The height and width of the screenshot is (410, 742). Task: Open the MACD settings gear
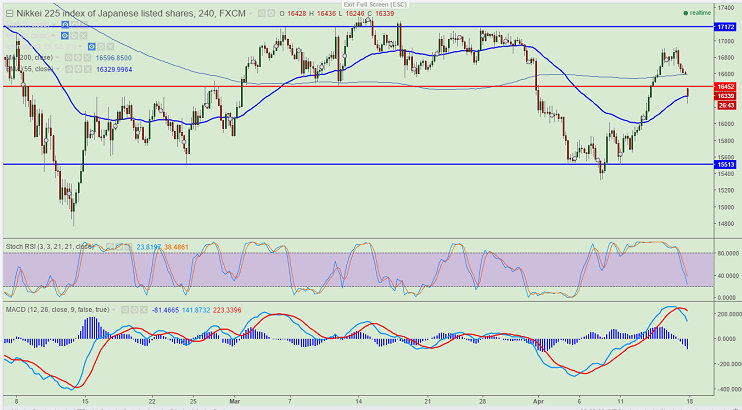click(134, 310)
